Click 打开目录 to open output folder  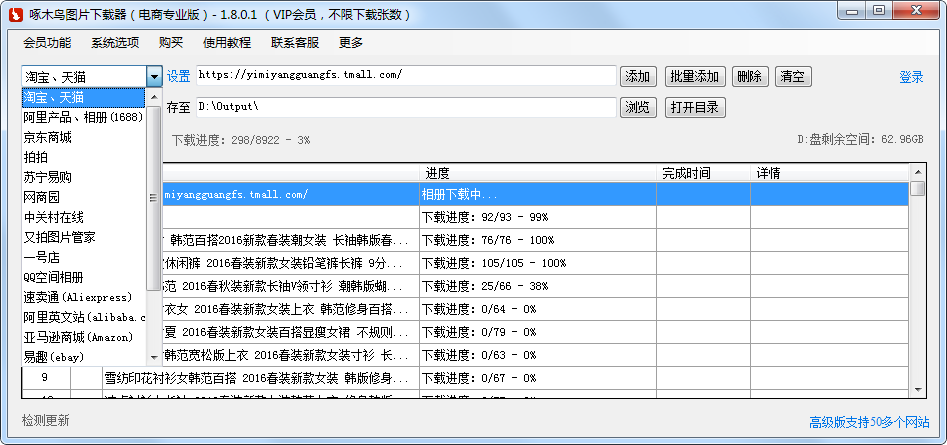[x=694, y=107]
